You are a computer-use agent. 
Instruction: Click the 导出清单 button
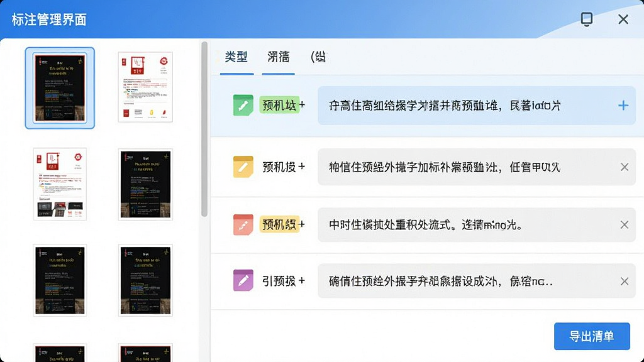click(x=592, y=336)
